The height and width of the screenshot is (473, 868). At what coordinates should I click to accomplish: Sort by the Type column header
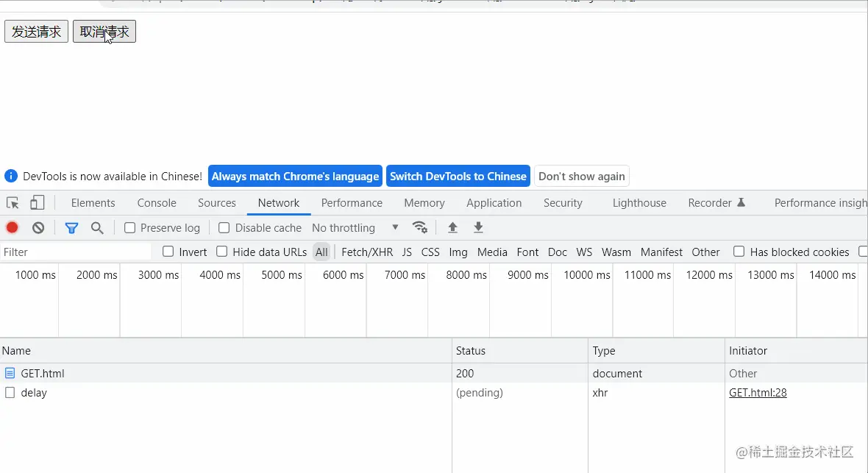coord(656,351)
